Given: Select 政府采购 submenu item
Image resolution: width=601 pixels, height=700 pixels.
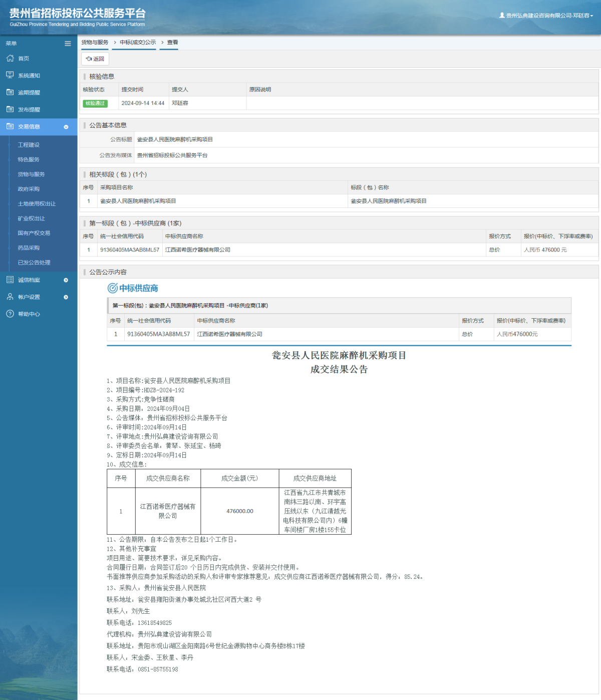Looking at the screenshot, I should [29, 189].
